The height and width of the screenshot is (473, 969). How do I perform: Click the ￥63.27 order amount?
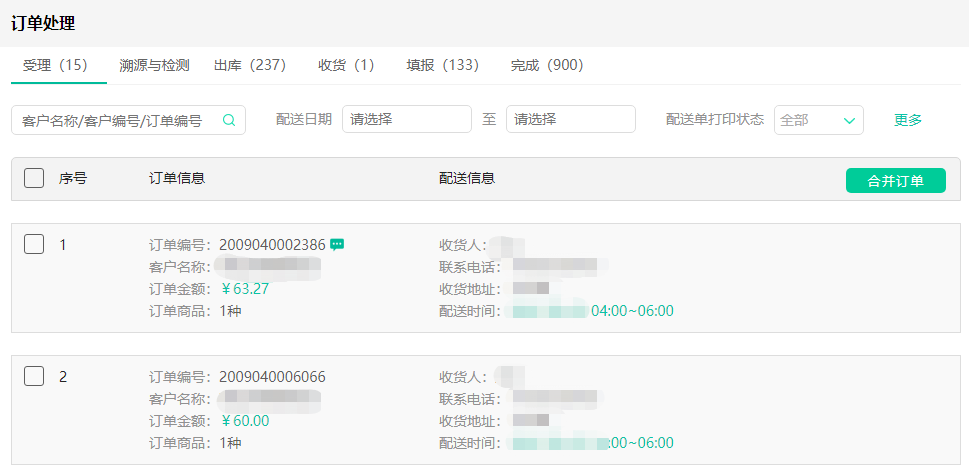coord(244,289)
